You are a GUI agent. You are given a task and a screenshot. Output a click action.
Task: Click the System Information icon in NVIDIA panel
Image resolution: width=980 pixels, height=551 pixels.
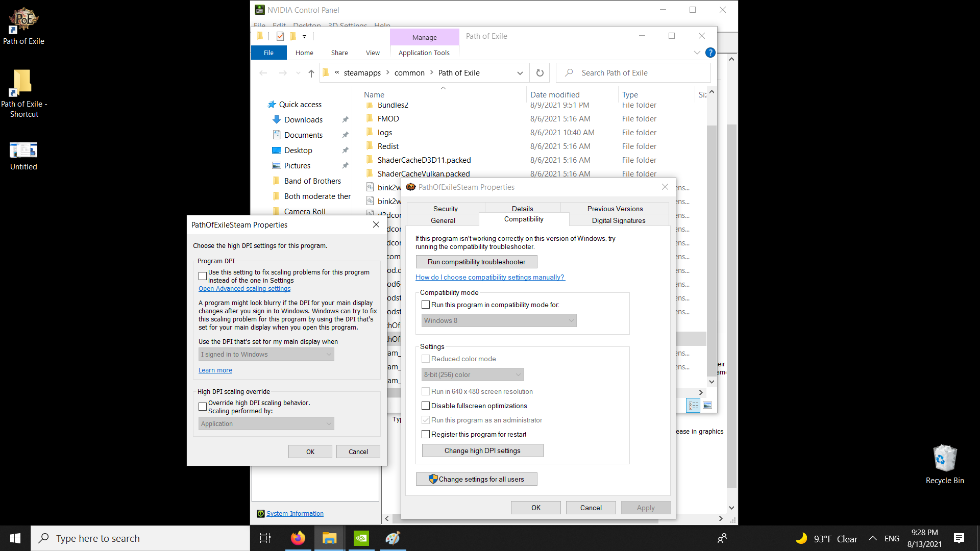tap(261, 514)
